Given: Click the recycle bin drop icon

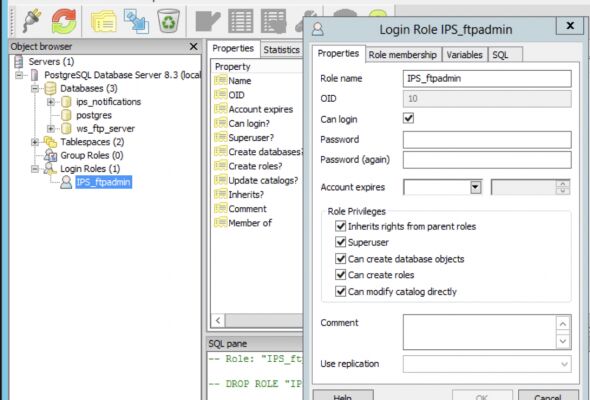Looking at the screenshot, I should [x=169, y=21].
